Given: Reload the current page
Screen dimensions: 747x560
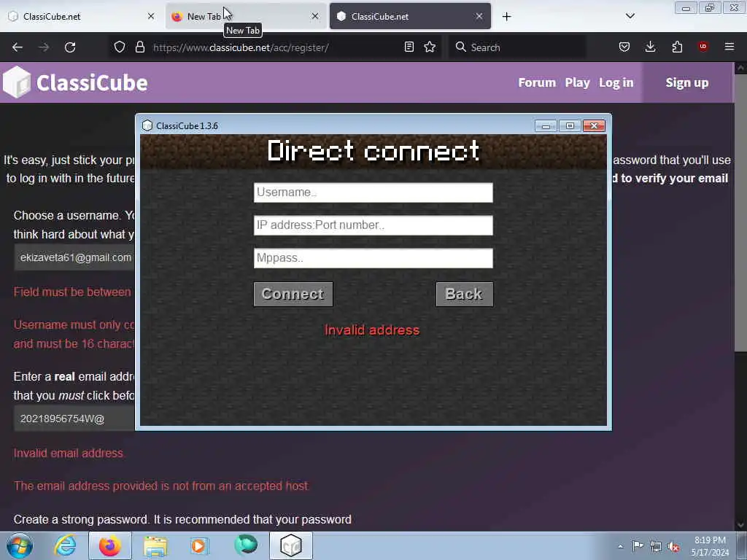Looking at the screenshot, I should (70, 47).
